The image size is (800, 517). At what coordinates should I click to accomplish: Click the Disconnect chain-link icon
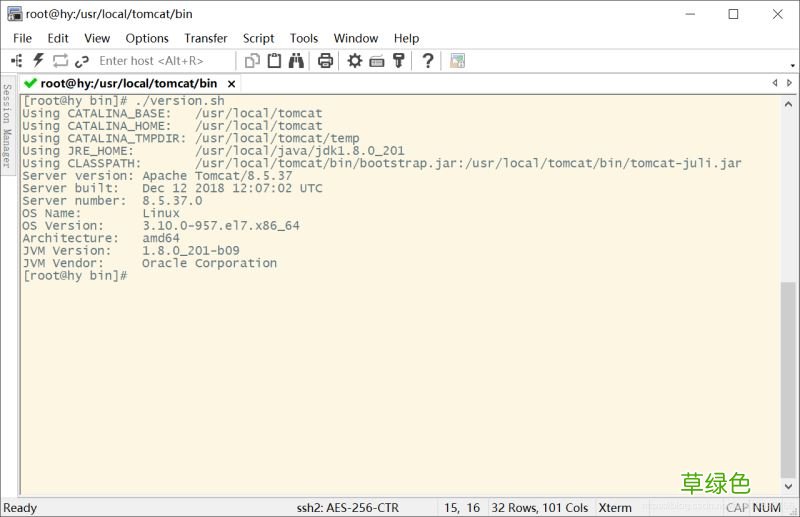[82, 61]
